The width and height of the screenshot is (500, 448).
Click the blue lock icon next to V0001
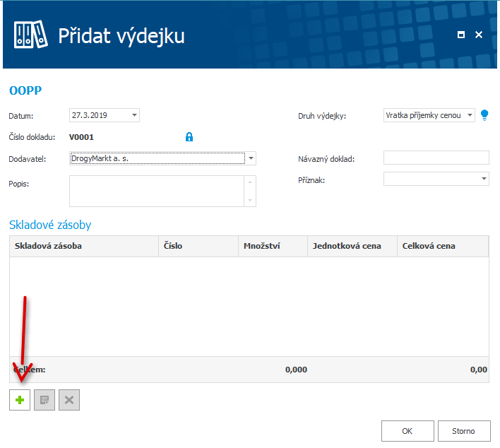tap(189, 137)
